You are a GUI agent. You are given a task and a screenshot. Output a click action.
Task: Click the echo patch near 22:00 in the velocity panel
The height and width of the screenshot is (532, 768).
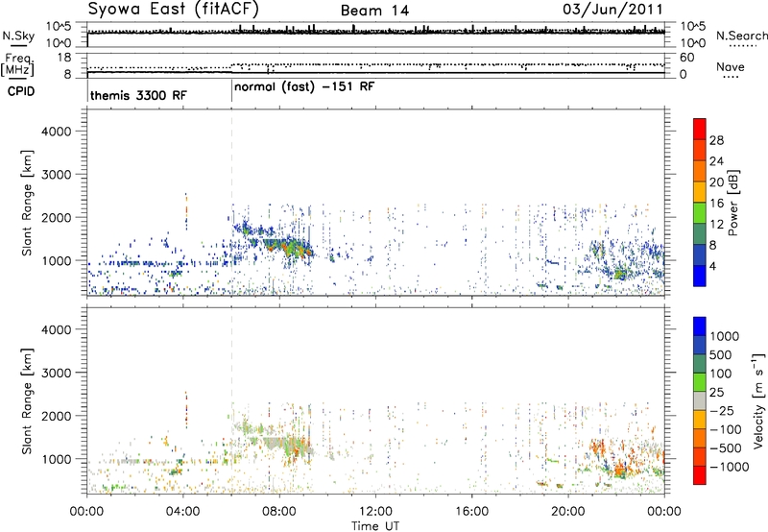[620, 471]
